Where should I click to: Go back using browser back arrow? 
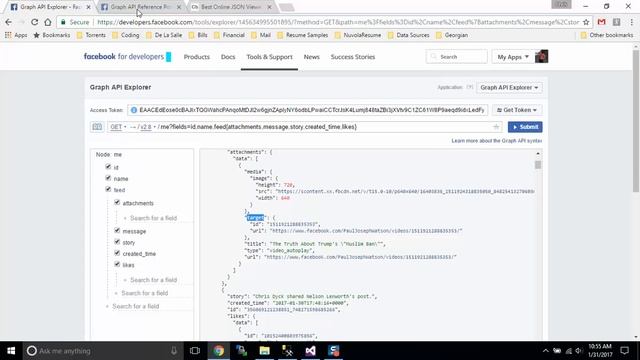[x=9, y=22]
